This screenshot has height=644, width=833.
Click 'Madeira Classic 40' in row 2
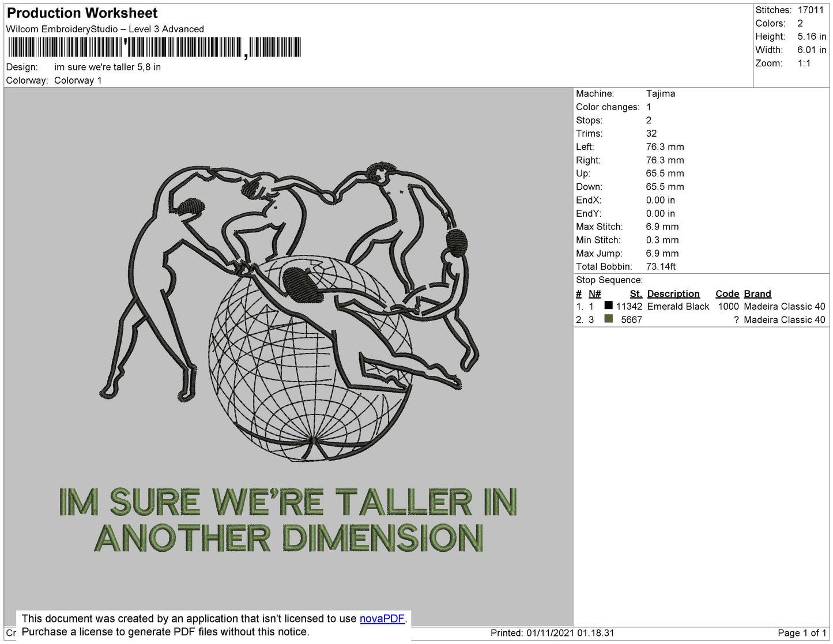[x=785, y=320]
